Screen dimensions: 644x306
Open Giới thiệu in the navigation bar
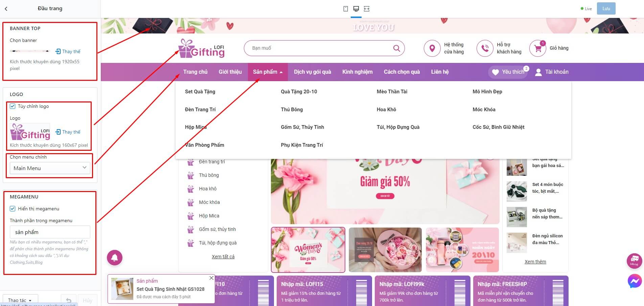tap(230, 72)
